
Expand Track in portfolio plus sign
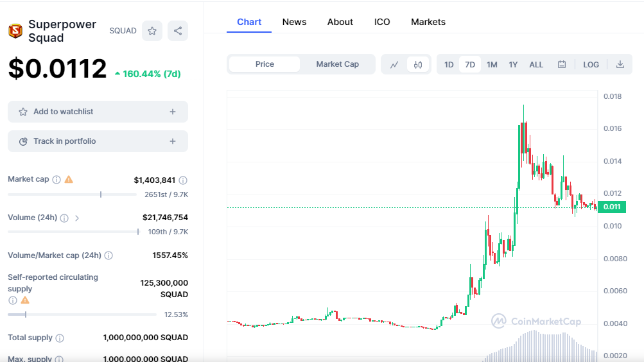pyautogui.click(x=173, y=141)
